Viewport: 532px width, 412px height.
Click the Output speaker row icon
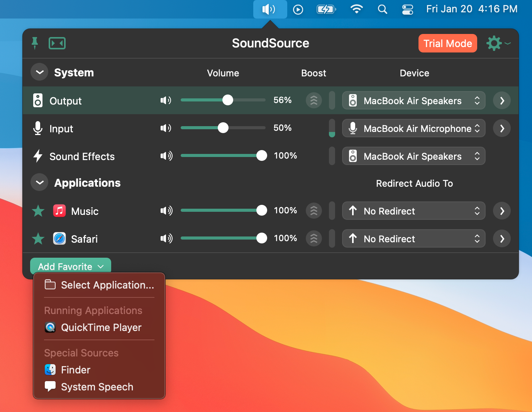coord(38,100)
